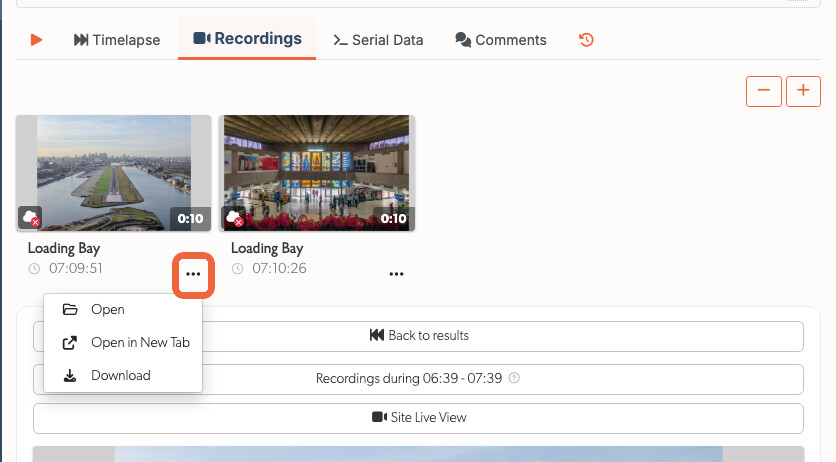Click the Loading Bay title above 07:09:51
This screenshot has width=836, height=462.
coord(64,248)
